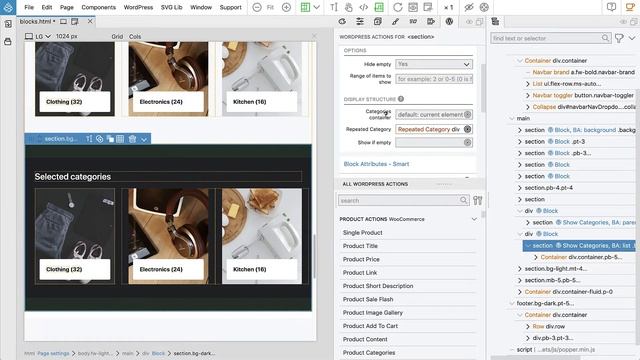Open dropdown arrow next to grid icon

pos(317,7)
